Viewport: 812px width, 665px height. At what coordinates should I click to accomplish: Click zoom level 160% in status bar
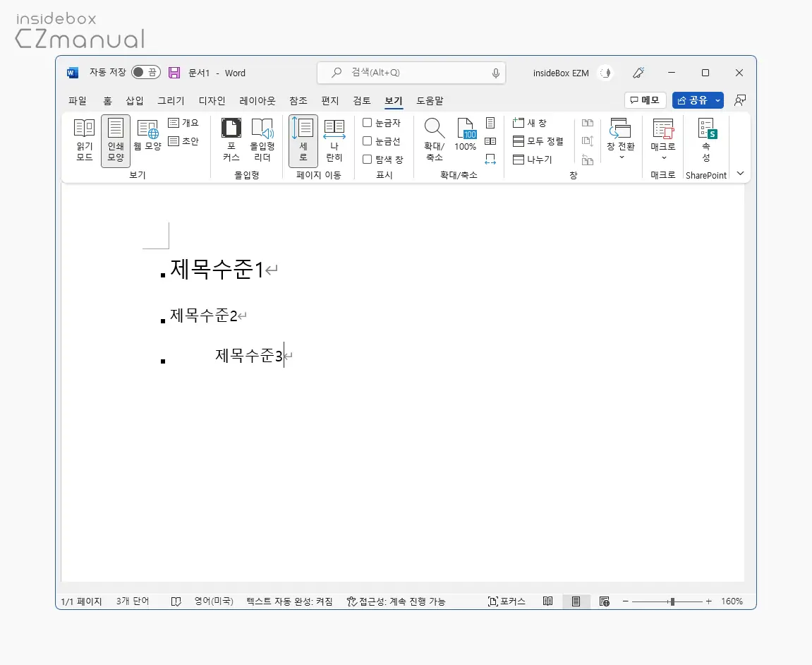[732, 601]
